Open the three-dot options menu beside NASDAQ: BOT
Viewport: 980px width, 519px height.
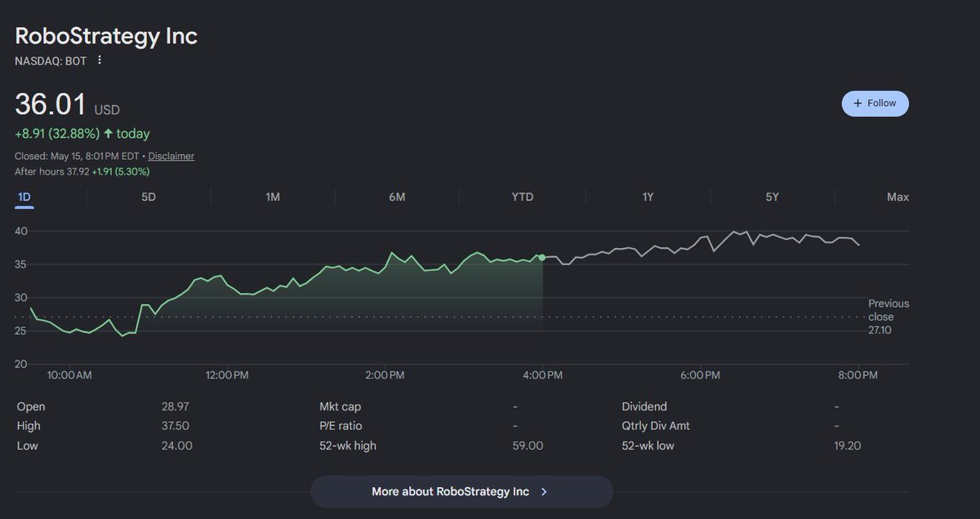click(x=100, y=60)
